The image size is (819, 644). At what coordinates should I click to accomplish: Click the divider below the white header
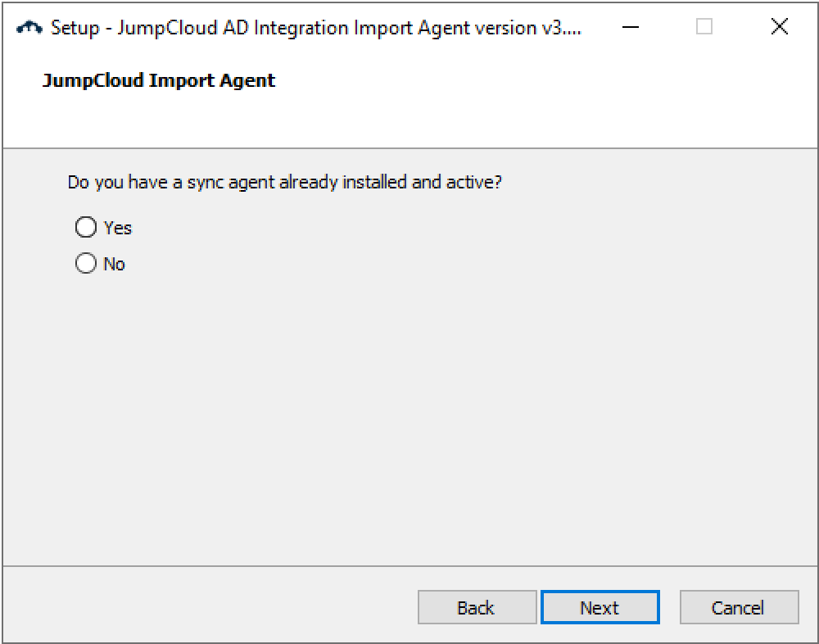pos(409,148)
